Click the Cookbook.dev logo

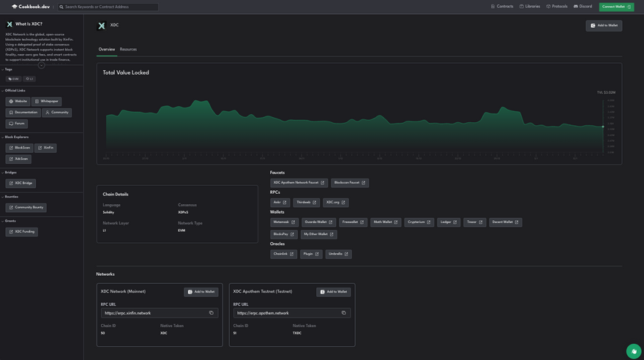31,7
